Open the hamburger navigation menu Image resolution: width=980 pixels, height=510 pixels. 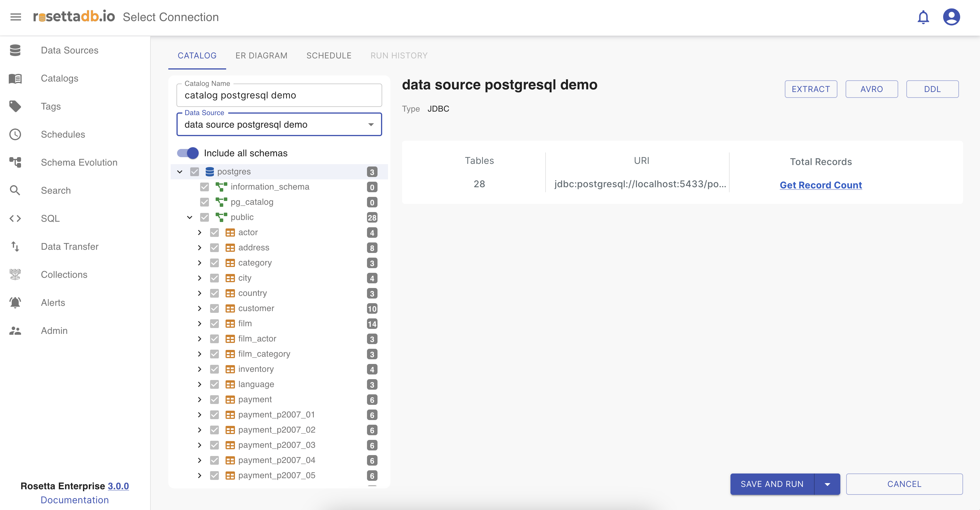click(15, 17)
